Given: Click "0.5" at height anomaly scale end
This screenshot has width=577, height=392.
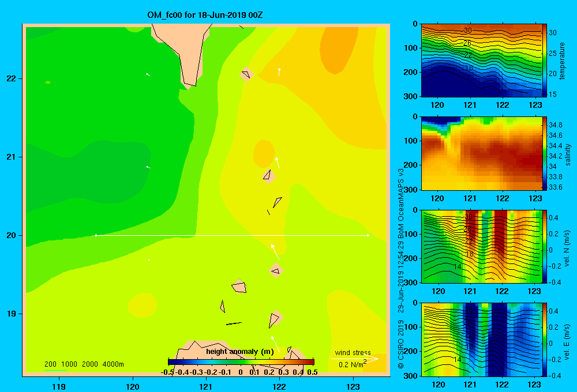Looking at the screenshot, I should point(312,372).
